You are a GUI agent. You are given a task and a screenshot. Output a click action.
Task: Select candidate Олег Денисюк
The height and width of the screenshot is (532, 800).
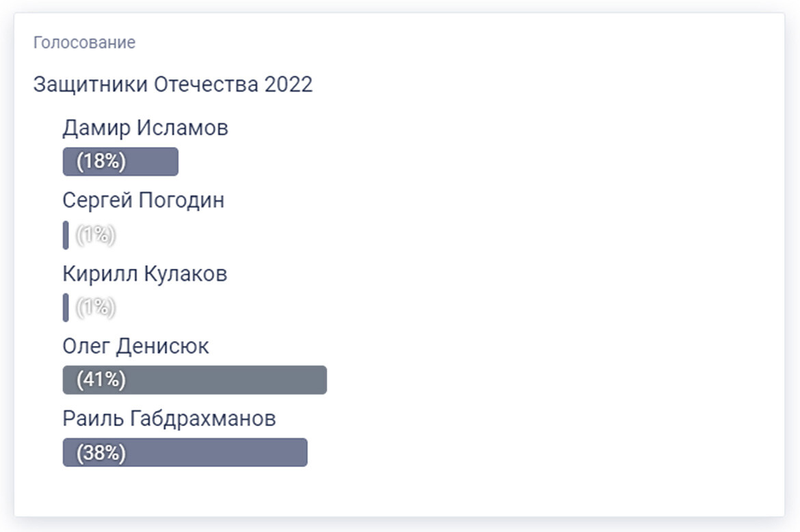click(135, 346)
